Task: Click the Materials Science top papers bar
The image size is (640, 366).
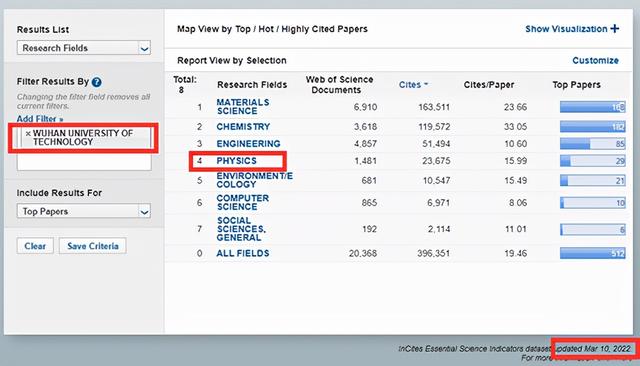Action: [x=592, y=107]
